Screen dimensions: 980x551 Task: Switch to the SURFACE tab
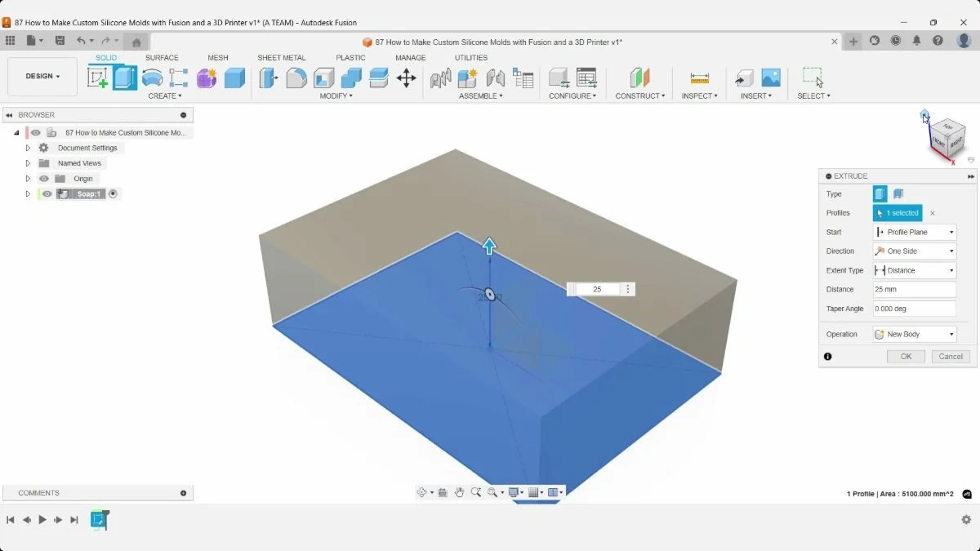pos(162,58)
